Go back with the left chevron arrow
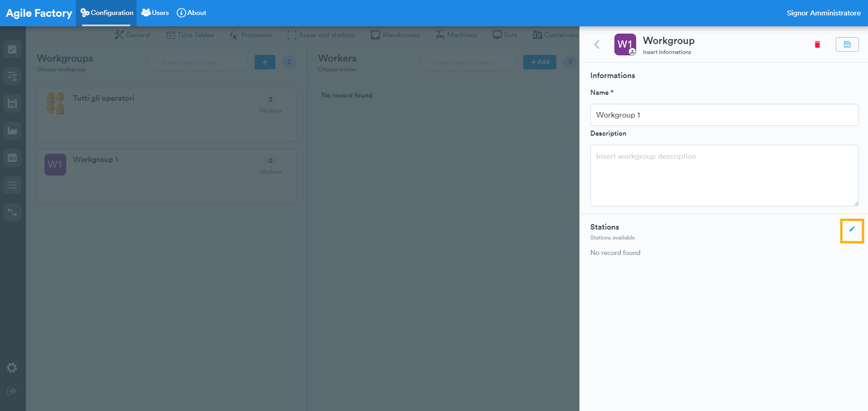 tap(597, 44)
